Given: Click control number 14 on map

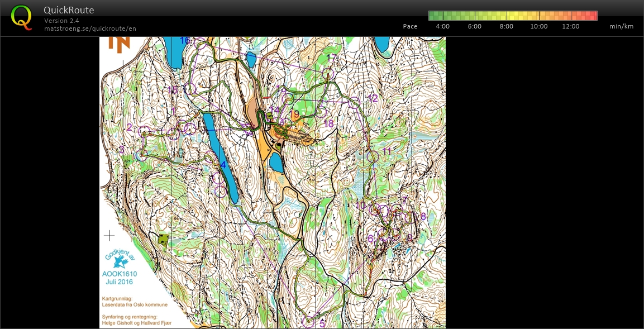Looking at the screenshot, I should coord(274,109).
